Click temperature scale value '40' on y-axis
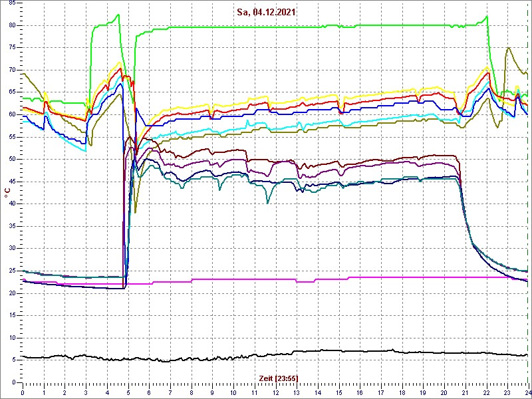 [13, 203]
